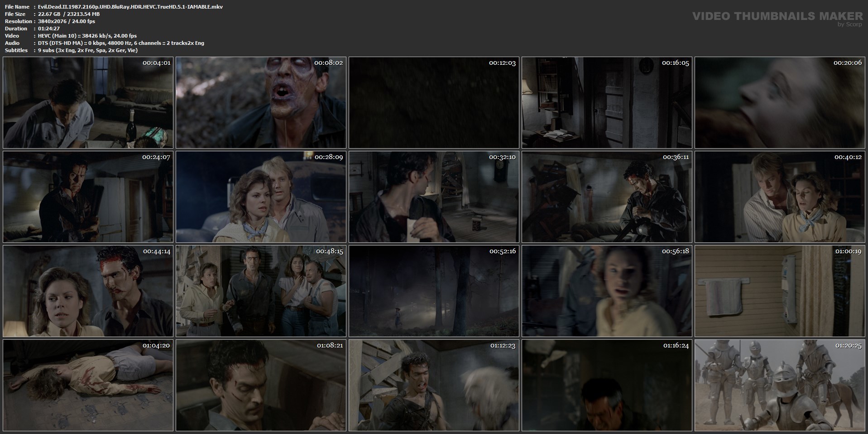Select the couple thumbnail at 00:28:09
Image resolution: width=868 pixels, height=434 pixels.
pyautogui.click(x=261, y=197)
